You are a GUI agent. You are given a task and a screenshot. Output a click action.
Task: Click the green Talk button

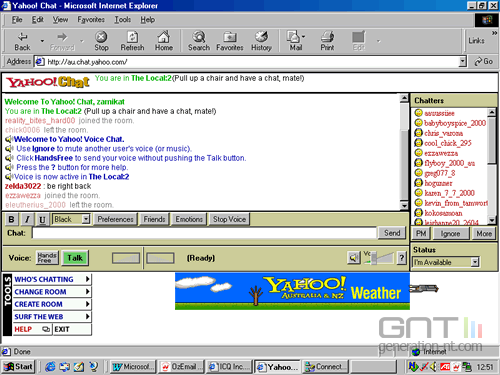[75, 258]
